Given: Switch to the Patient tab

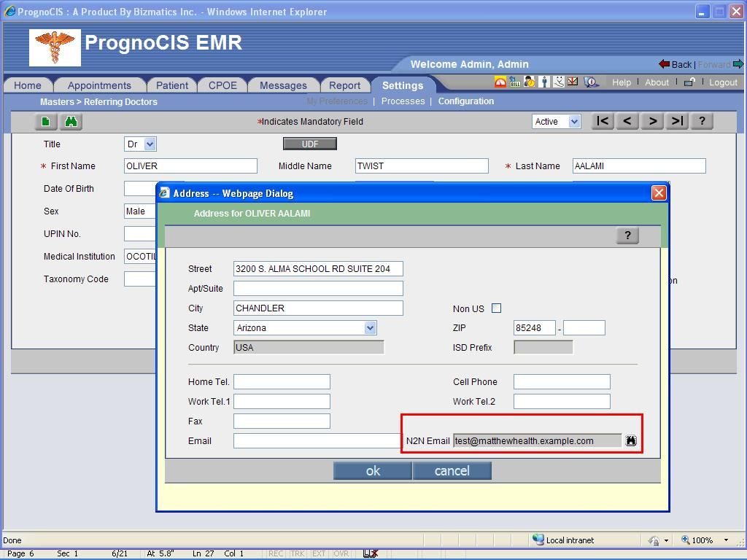Looking at the screenshot, I should click(x=172, y=85).
